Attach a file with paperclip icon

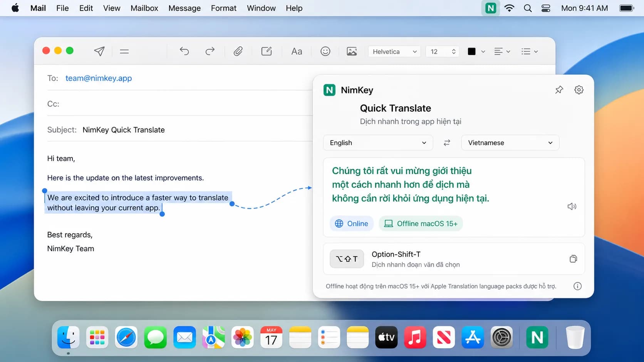click(238, 51)
